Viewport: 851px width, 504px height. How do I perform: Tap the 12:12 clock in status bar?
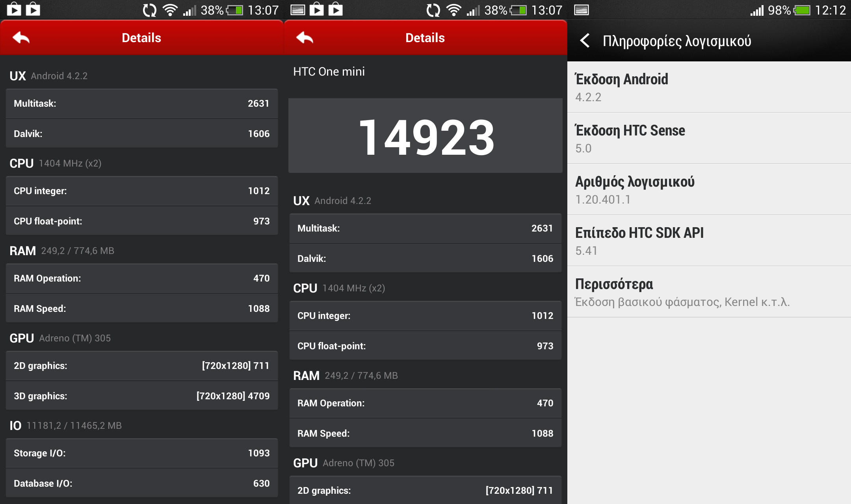tap(830, 10)
